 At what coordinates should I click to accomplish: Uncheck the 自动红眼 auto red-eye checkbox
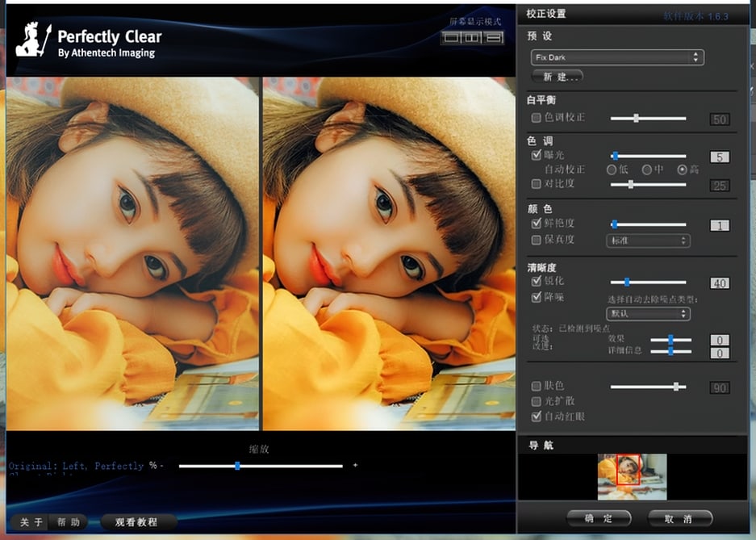pyautogui.click(x=536, y=416)
